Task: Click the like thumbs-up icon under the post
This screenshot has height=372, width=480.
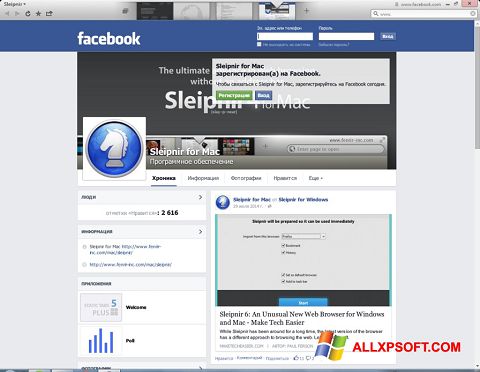Action: [296, 358]
